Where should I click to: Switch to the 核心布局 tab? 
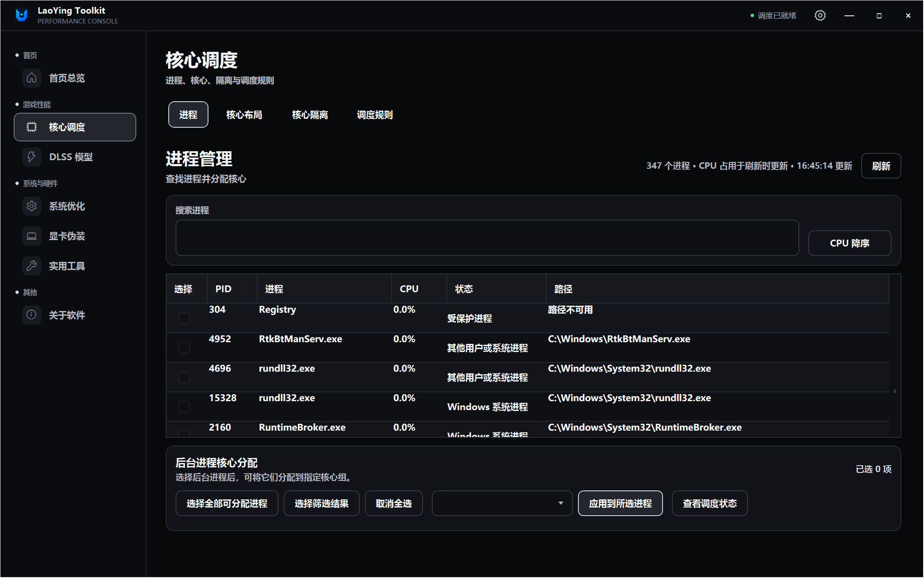(244, 114)
